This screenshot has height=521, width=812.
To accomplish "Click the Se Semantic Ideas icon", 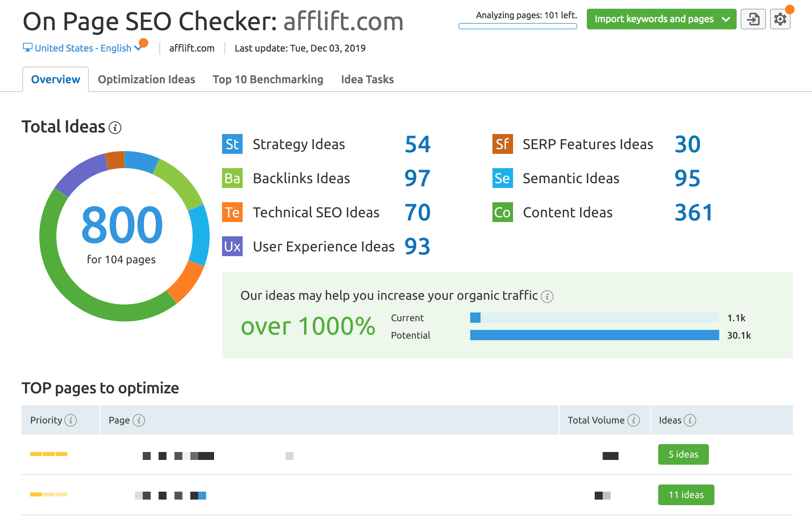I will [x=503, y=178].
